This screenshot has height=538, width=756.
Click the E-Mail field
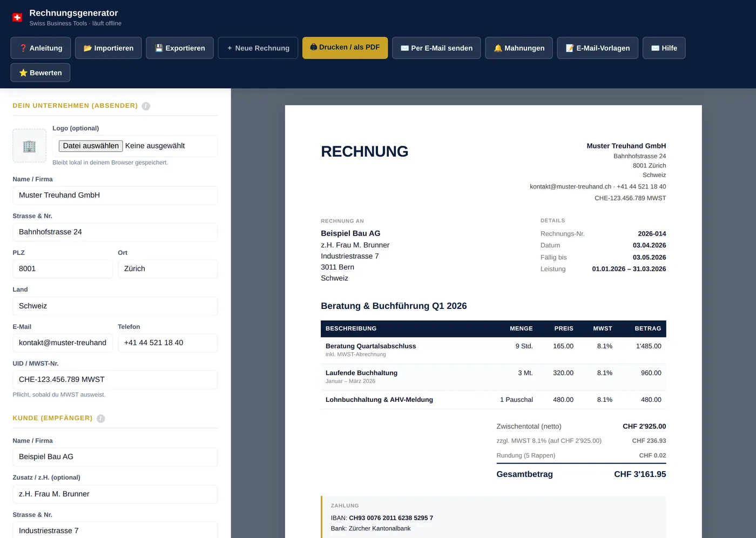pos(63,343)
